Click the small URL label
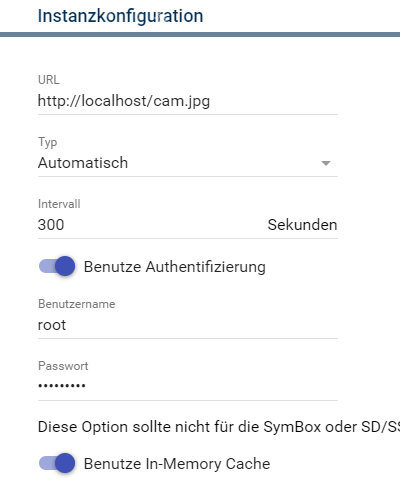Viewport: 400px width, 500px height. (x=49, y=80)
